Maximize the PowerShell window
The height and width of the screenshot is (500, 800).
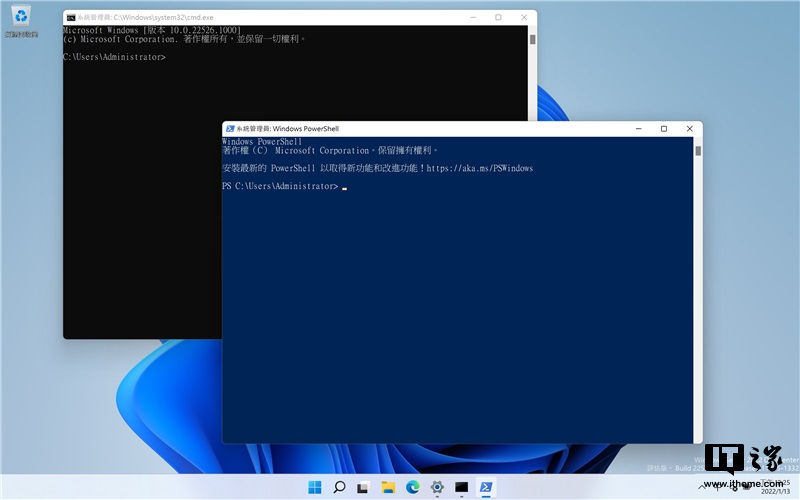[663, 129]
